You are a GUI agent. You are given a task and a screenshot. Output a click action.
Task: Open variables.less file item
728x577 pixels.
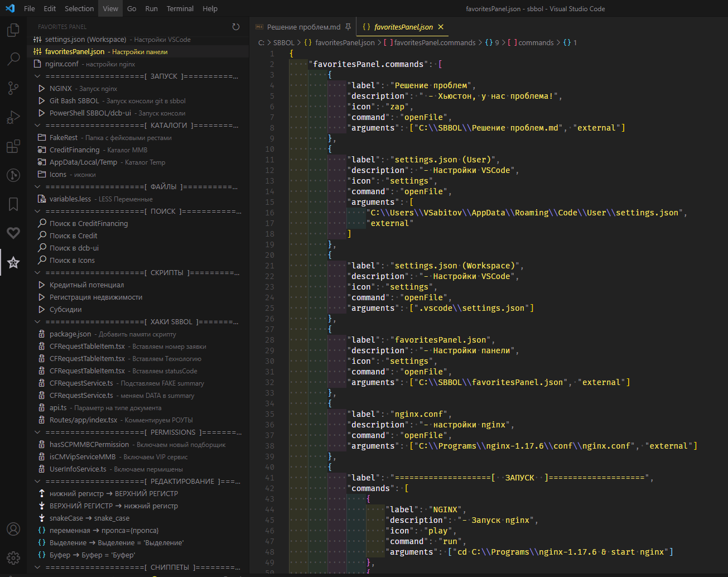coord(138,199)
